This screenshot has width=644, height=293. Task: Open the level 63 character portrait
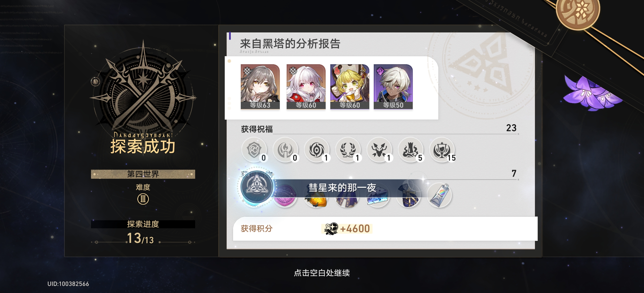coord(260,87)
